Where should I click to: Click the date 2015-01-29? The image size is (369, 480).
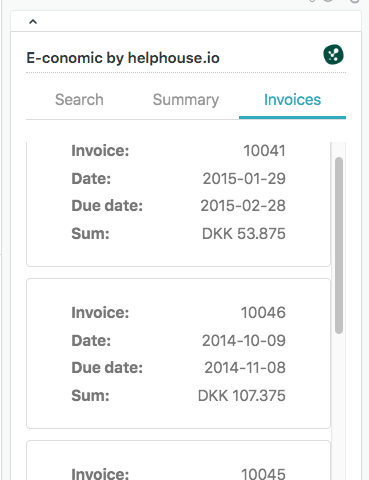point(244,179)
